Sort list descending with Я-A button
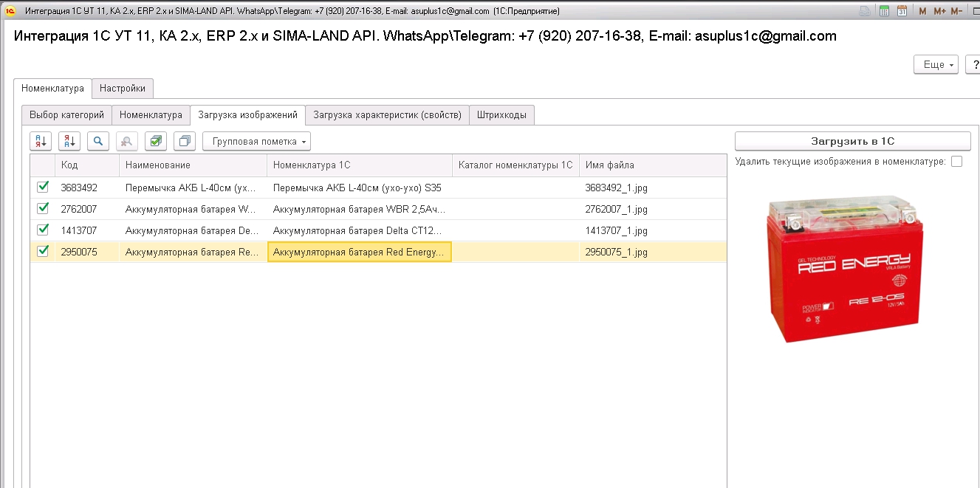The width and height of the screenshot is (980, 488). pos(69,141)
